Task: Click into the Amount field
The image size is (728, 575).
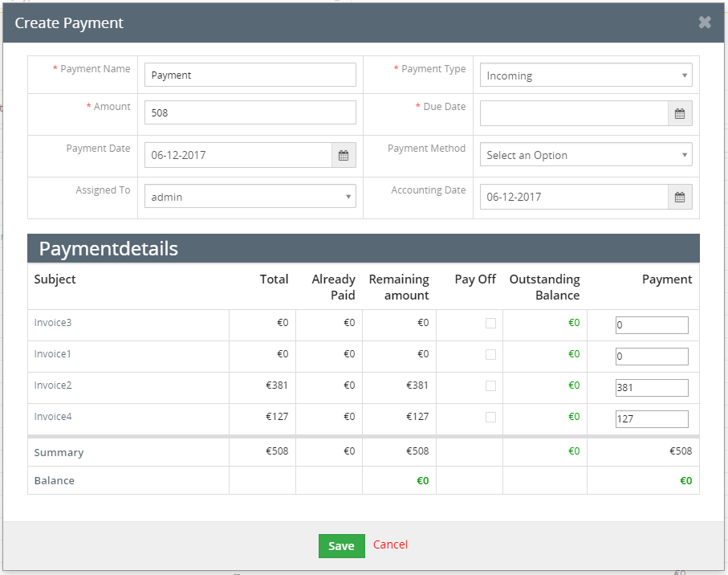Action: pyautogui.click(x=250, y=113)
